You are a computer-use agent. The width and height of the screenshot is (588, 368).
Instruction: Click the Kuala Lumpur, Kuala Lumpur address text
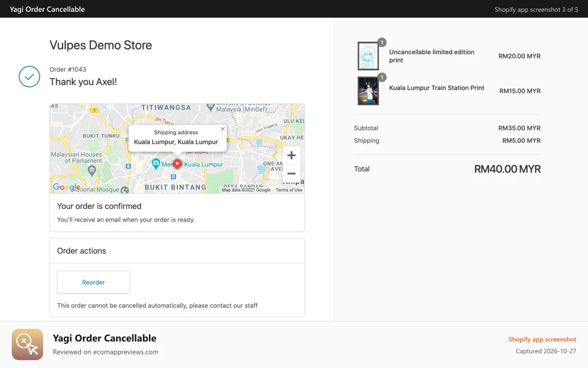tap(176, 142)
